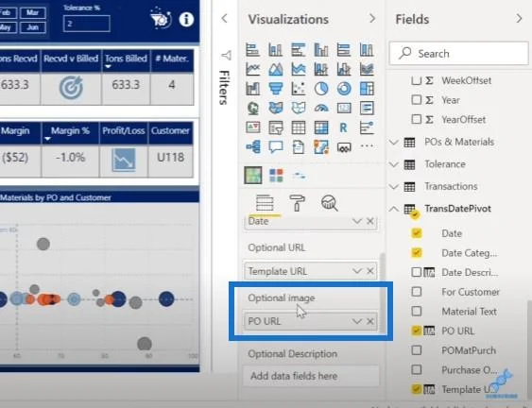This screenshot has width=532, height=408.
Task: Click the Jun month slicer button
Action: coord(33,27)
